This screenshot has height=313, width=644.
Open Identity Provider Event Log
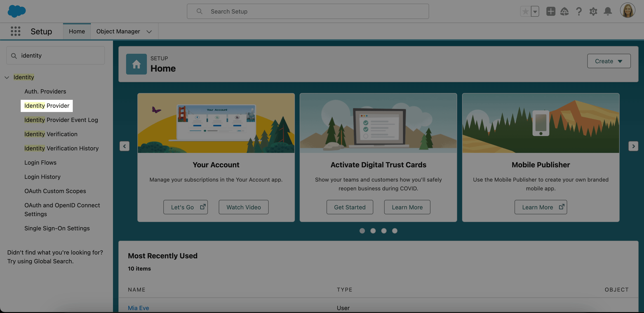pyautogui.click(x=61, y=120)
